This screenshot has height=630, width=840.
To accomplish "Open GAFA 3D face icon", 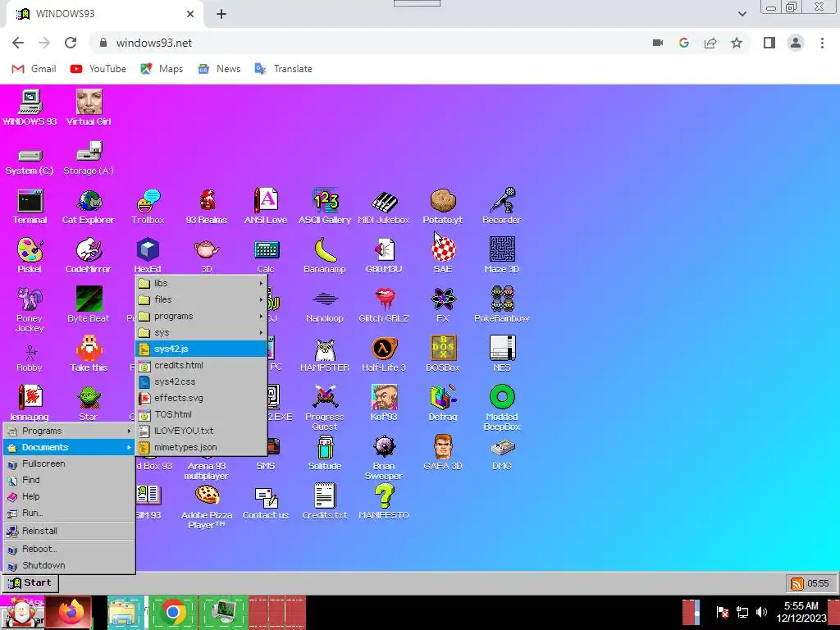I will (x=443, y=453).
